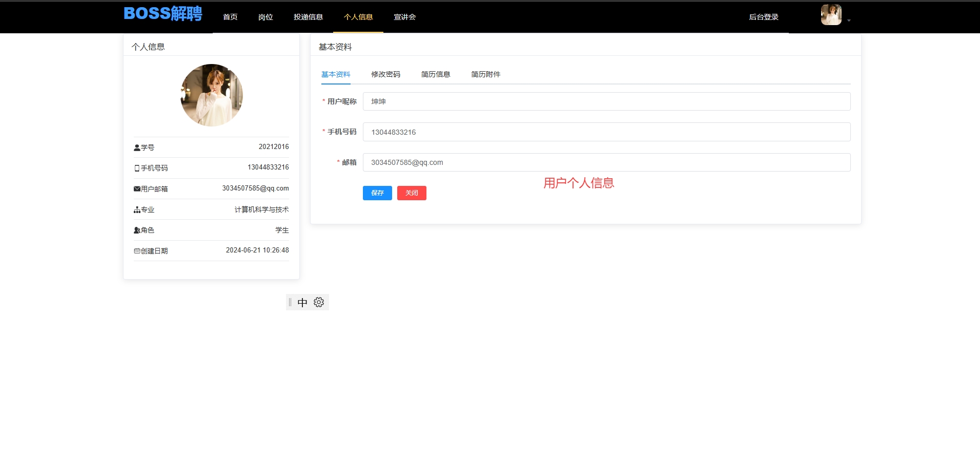Click the user avatar in the top bar
Screen dimensions: 980x465
tap(831, 15)
